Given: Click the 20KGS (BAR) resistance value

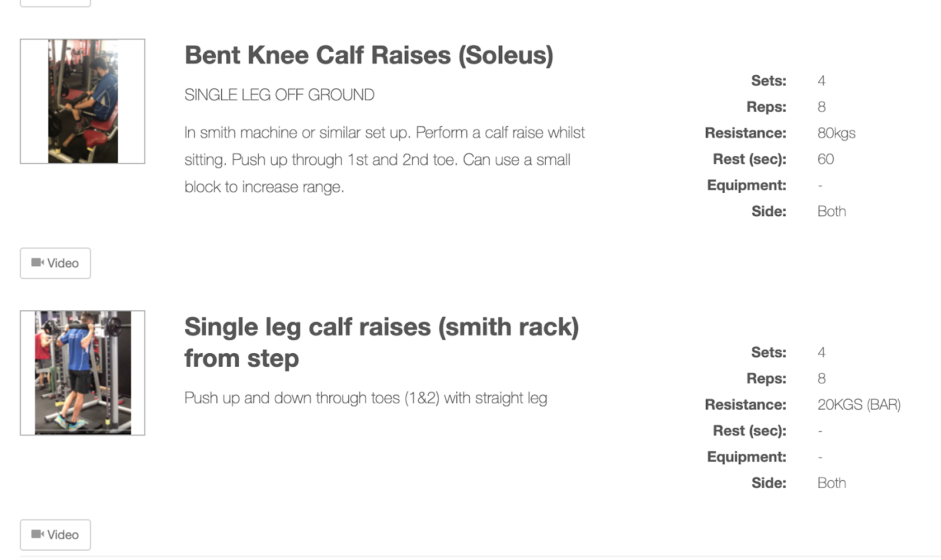Looking at the screenshot, I should [x=859, y=404].
